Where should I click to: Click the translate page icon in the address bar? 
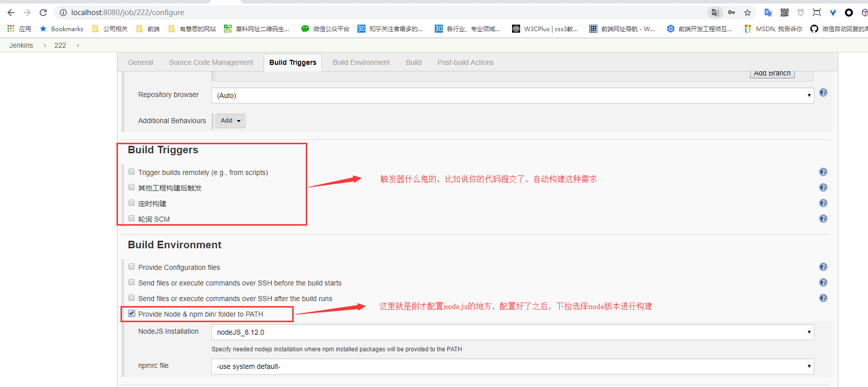(x=715, y=13)
